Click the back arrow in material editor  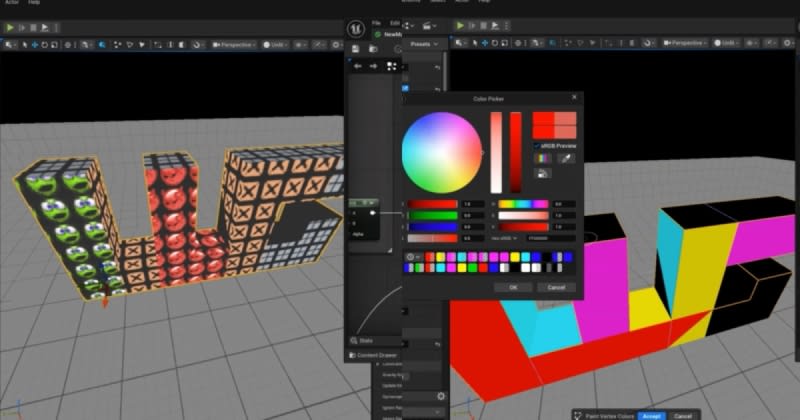coord(357,65)
